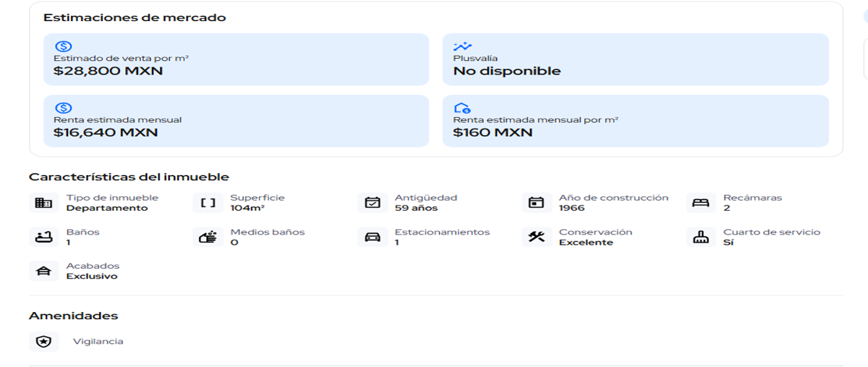The height and width of the screenshot is (367, 868).
Task: Click the hand-wash icon beside Medios baños
Action: (x=208, y=237)
